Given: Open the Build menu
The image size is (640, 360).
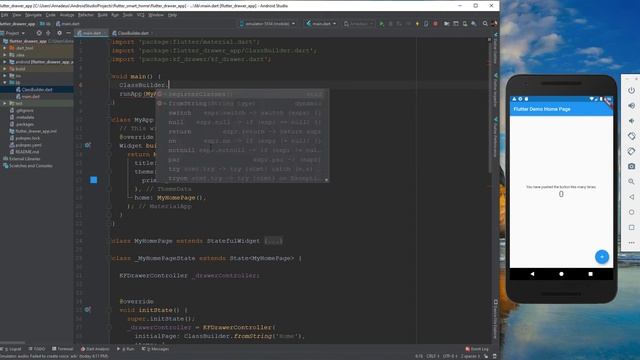Looking at the screenshot, I should (102, 15).
